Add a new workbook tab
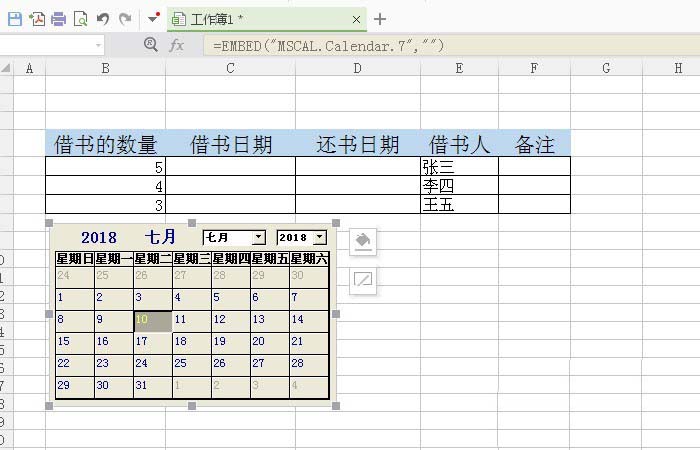Viewport: 700px width, 450px height. pyautogui.click(x=379, y=19)
